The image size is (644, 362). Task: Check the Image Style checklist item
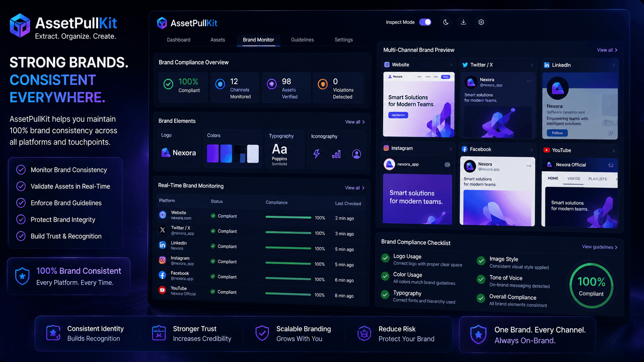[481, 261]
